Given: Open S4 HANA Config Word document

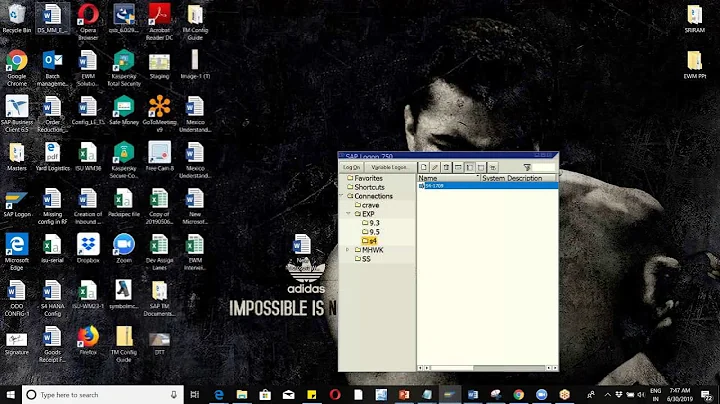Looking at the screenshot, I should click(52, 297).
